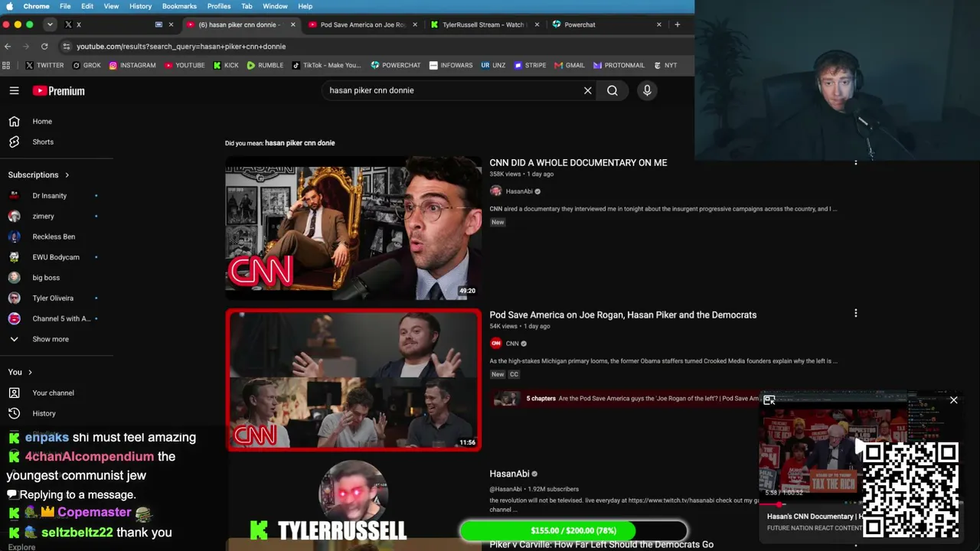Viewport: 980px width, 551px height.
Task: Submit search with the magnifier button
Action: [612, 90]
